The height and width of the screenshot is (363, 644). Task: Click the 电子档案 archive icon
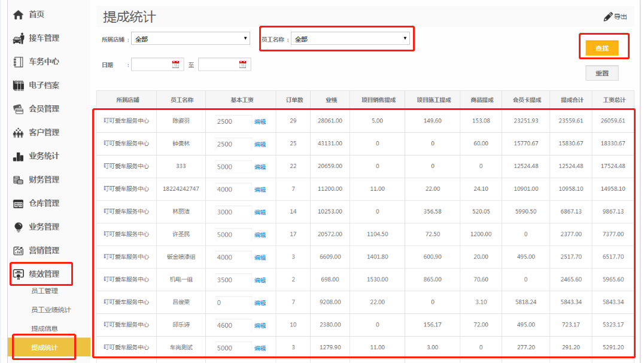point(19,86)
